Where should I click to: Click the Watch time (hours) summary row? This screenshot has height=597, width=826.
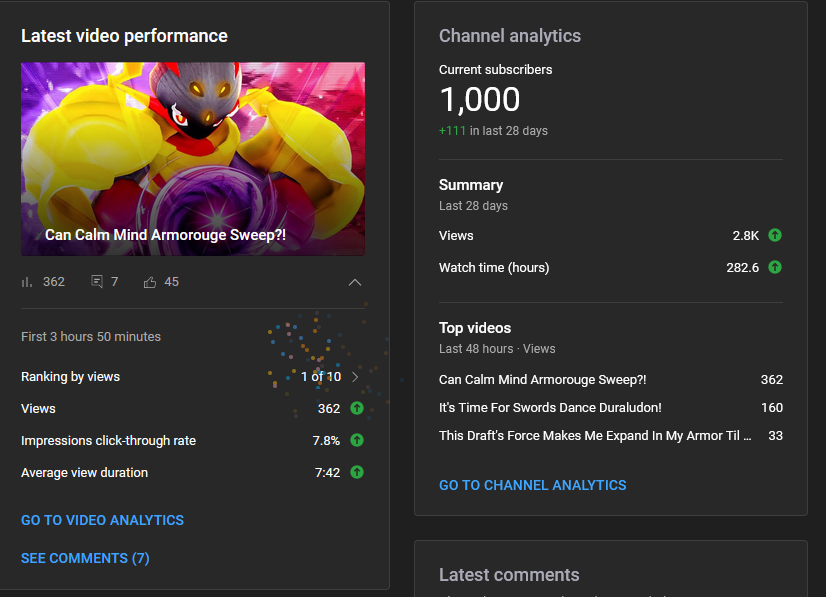point(496,267)
